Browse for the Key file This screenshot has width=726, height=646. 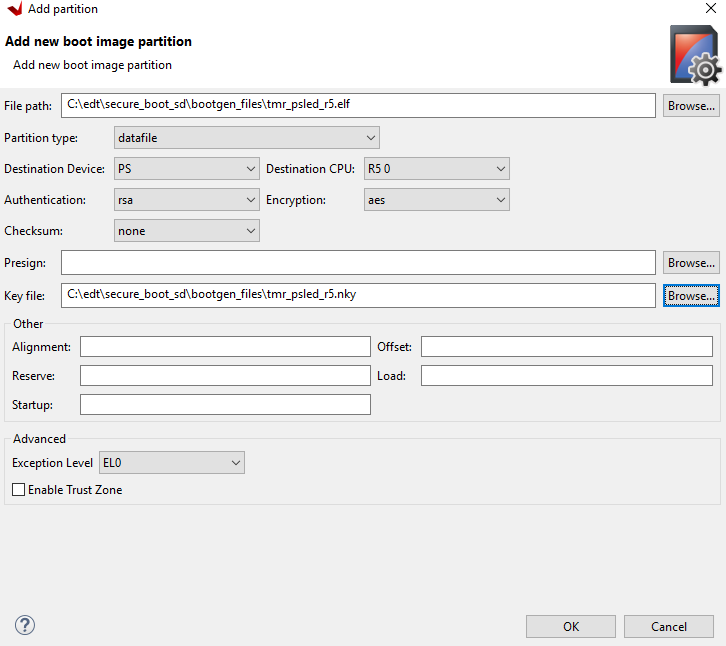(x=690, y=295)
